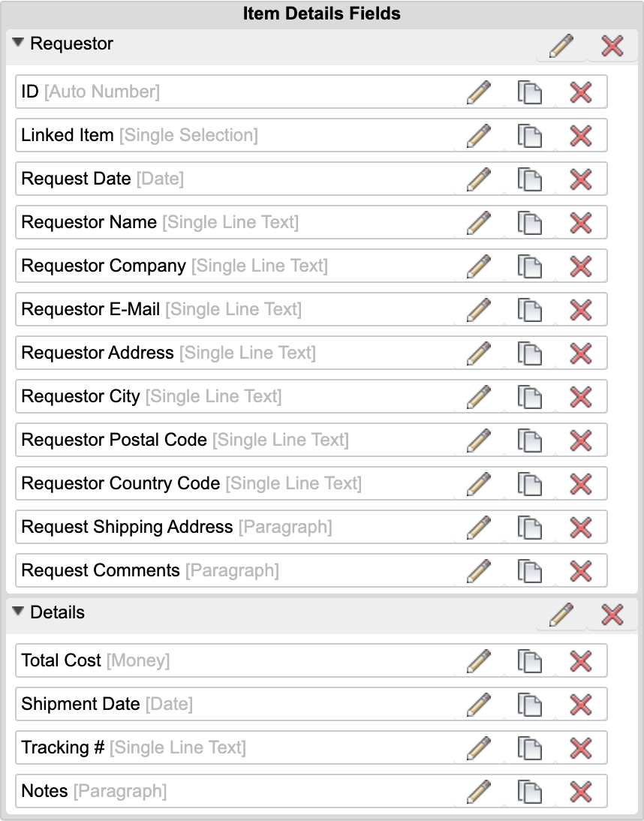This screenshot has height=821, width=644.
Task: Duplicate the Requestor City field
Action: tap(529, 397)
